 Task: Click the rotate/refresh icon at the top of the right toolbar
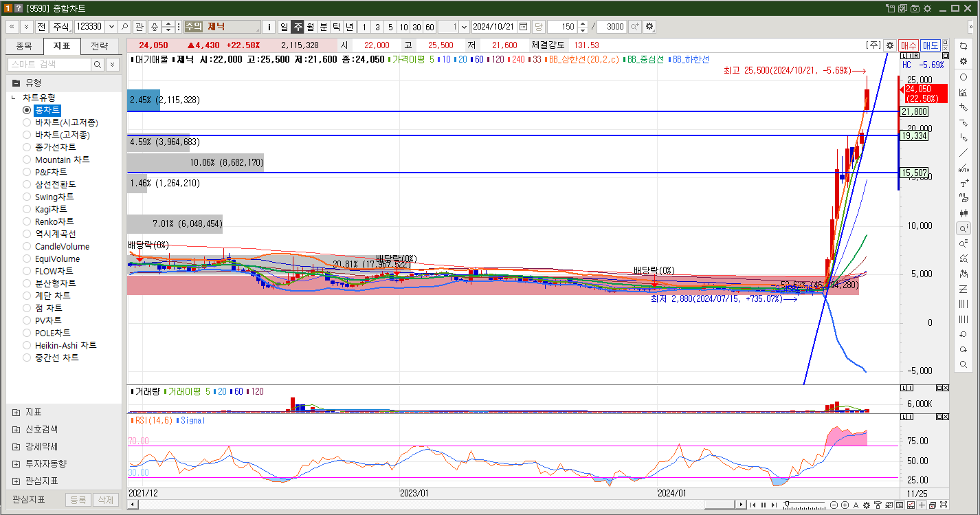[x=963, y=46]
